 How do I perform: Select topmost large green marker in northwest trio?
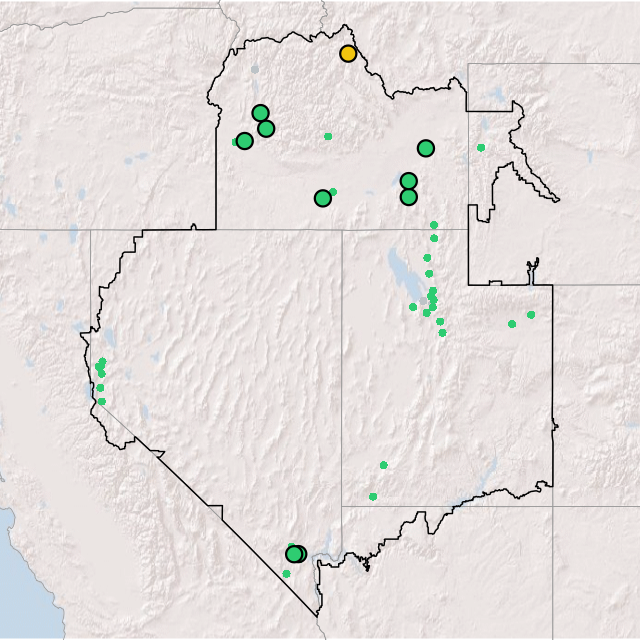click(x=260, y=113)
